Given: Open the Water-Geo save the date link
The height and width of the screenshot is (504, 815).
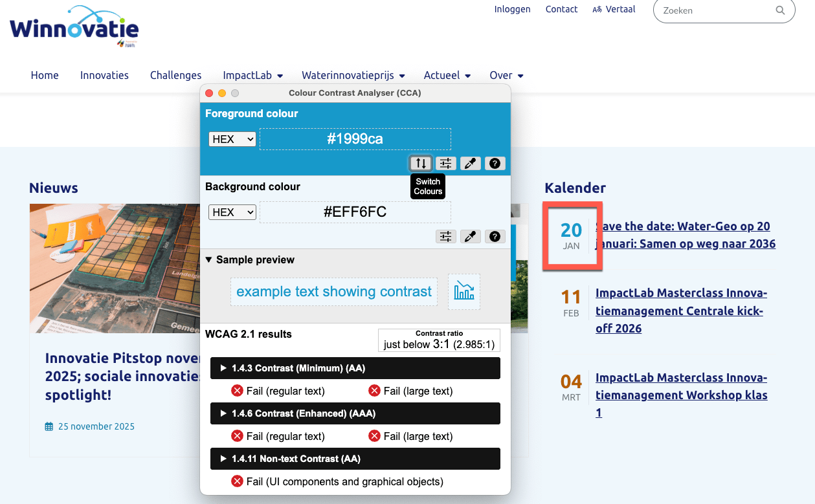Looking at the screenshot, I should pos(685,235).
